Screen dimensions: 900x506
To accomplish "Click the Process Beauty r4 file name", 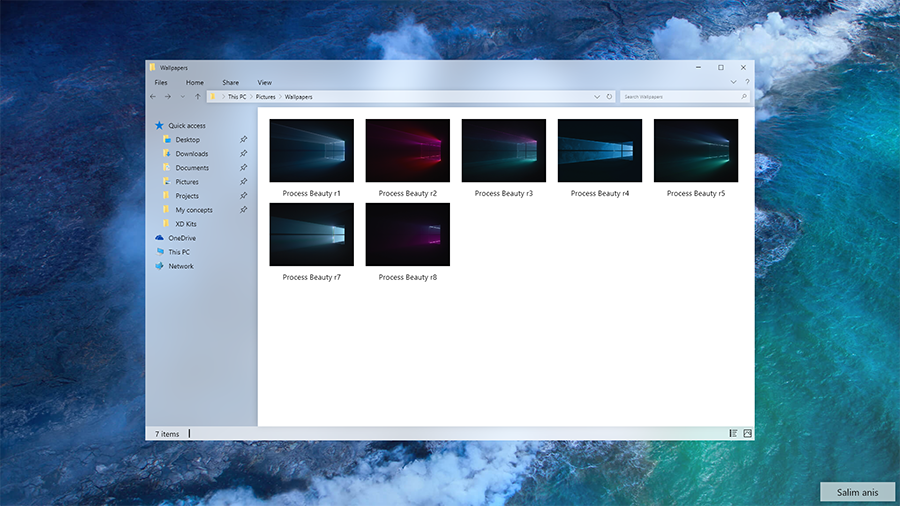I will pos(600,193).
